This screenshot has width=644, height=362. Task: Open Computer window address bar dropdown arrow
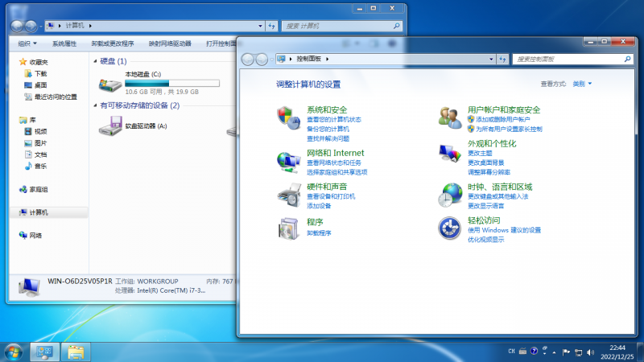[x=260, y=26]
